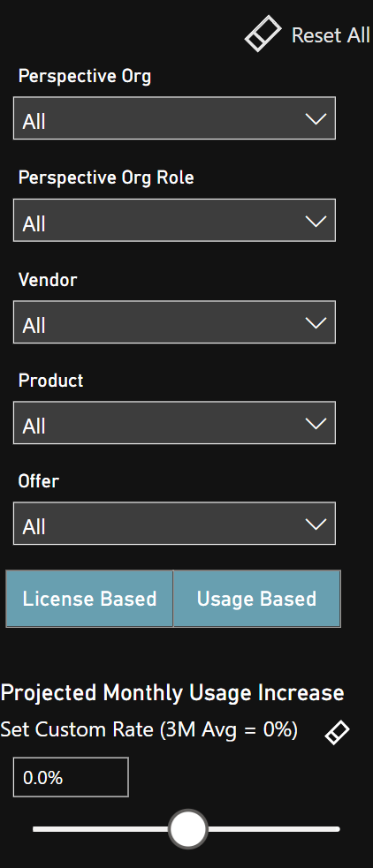Click the Projected Monthly Usage Increase heading

tap(172, 693)
